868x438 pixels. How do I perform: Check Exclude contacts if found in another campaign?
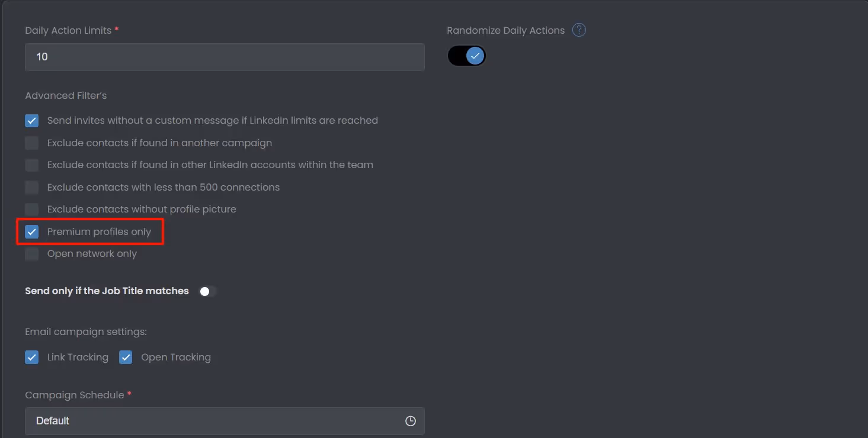(x=31, y=143)
